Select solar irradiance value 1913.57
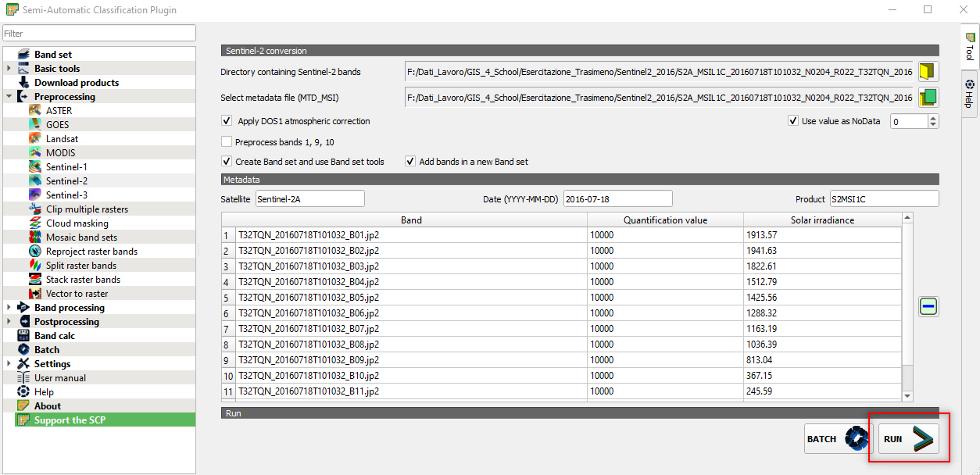 [x=822, y=235]
